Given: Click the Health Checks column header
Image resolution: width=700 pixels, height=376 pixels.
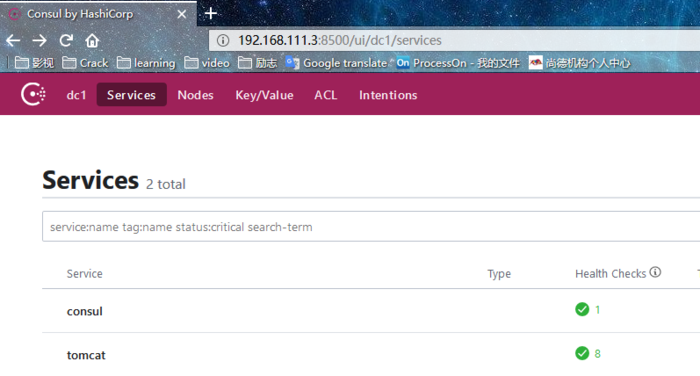Looking at the screenshot, I should click(x=610, y=273).
